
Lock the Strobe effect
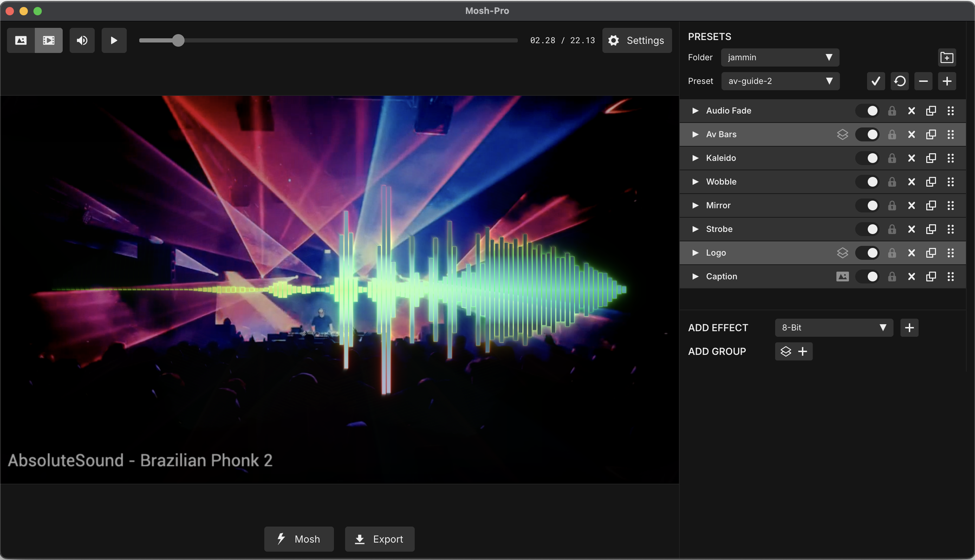coord(892,229)
